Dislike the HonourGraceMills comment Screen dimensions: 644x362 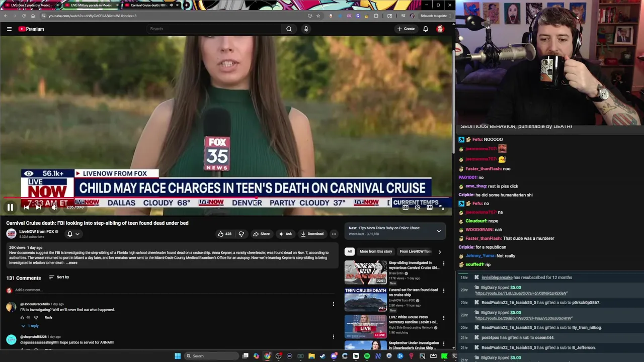pyautogui.click(x=36, y=317)
